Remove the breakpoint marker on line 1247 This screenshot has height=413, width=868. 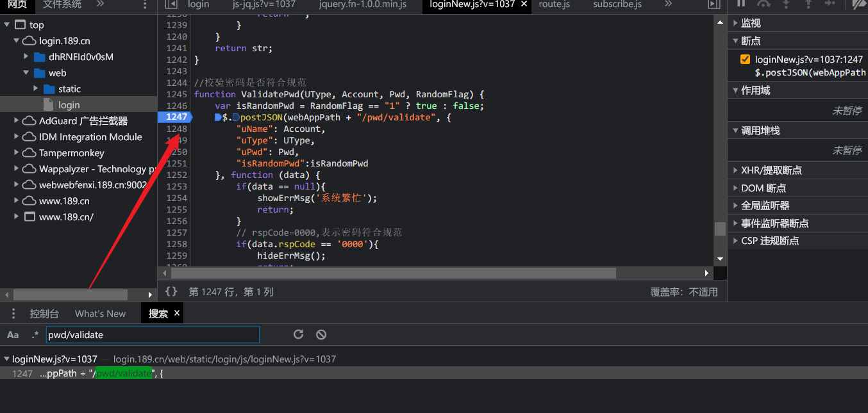click(x=174, y=117)
